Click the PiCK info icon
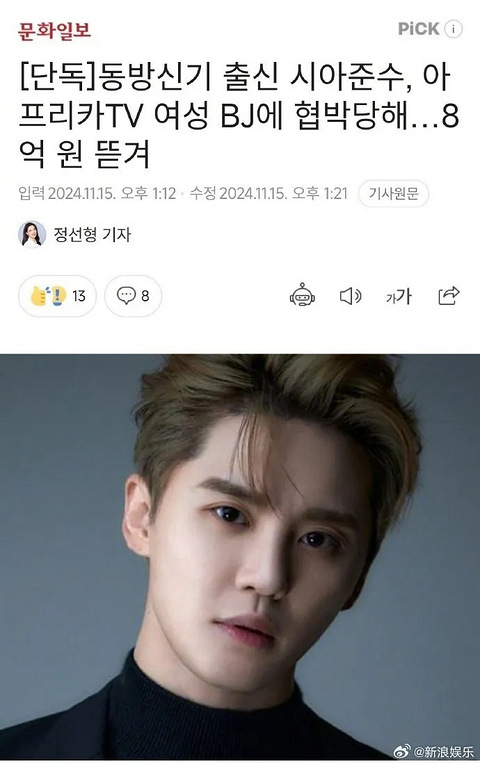The width and height of the screenshot is (480, 764). pos(453,29)
